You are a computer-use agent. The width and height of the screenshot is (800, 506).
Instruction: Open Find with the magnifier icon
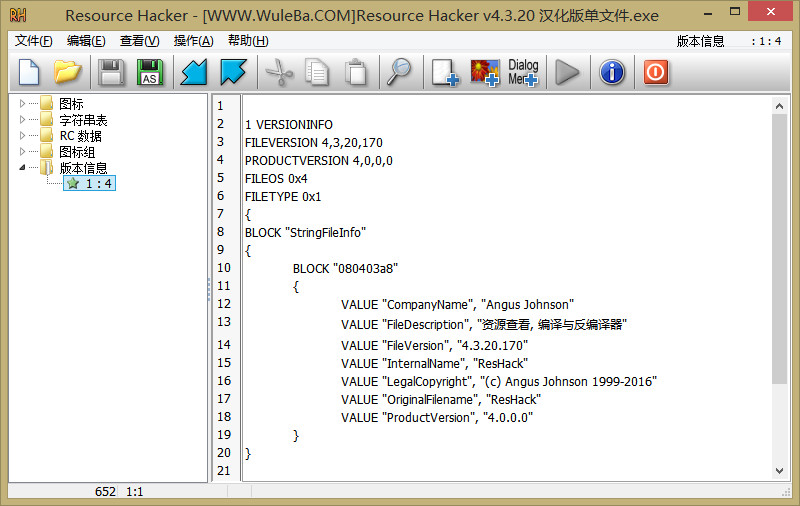click(x=399, y=72)
